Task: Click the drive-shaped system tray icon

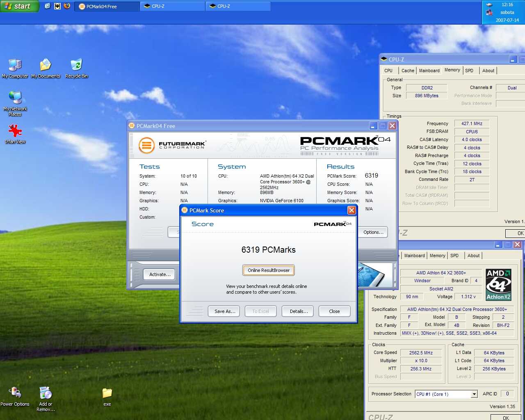Action: (489, 5)
